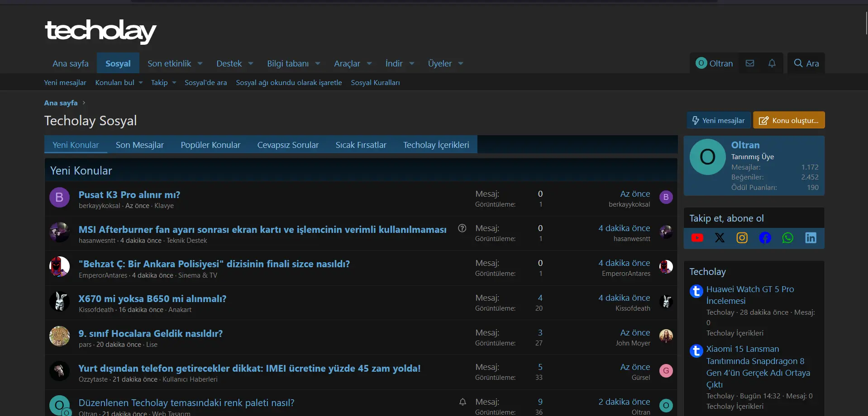
Task: Click the Ana sayfa breadcrumb
Action: click(61, 103)
